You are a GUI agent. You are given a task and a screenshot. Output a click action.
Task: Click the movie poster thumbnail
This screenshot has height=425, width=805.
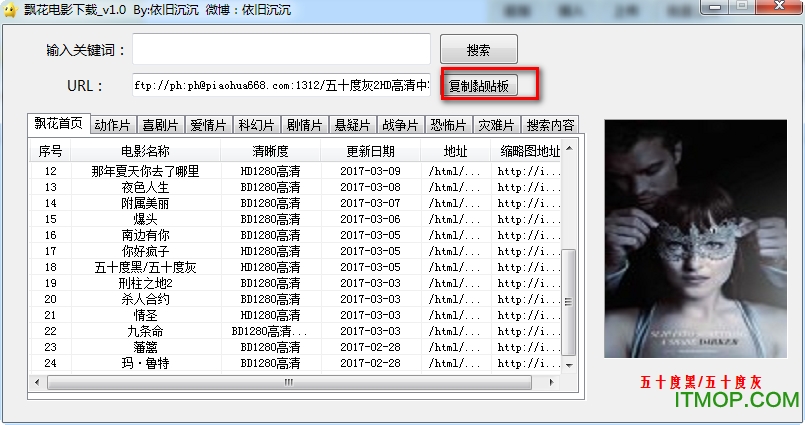[x=695, y=239]
